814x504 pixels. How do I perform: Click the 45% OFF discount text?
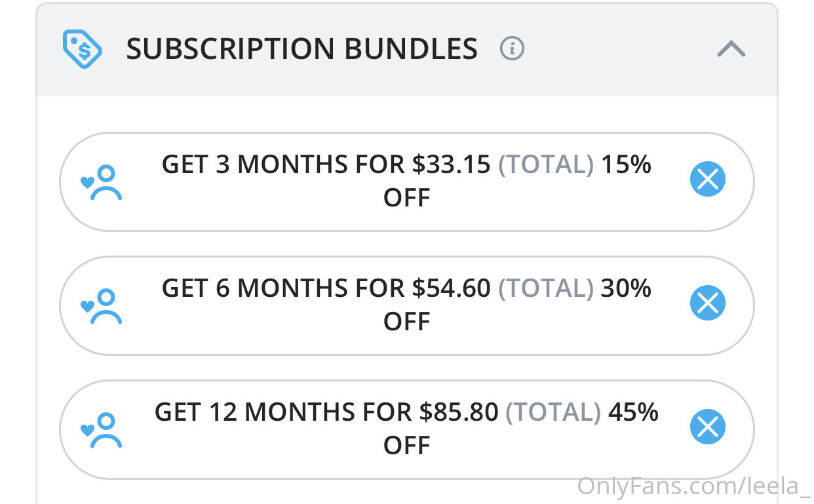(633, 413)
